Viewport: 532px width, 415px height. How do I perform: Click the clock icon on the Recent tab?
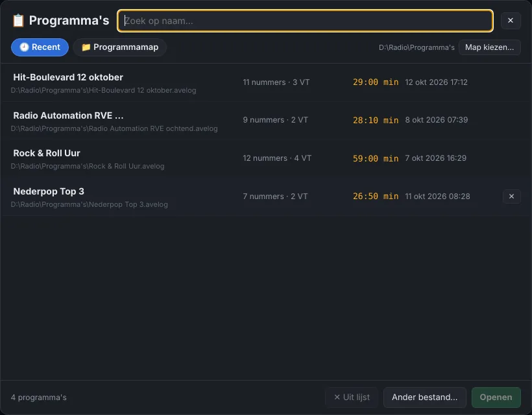[24, 47]
